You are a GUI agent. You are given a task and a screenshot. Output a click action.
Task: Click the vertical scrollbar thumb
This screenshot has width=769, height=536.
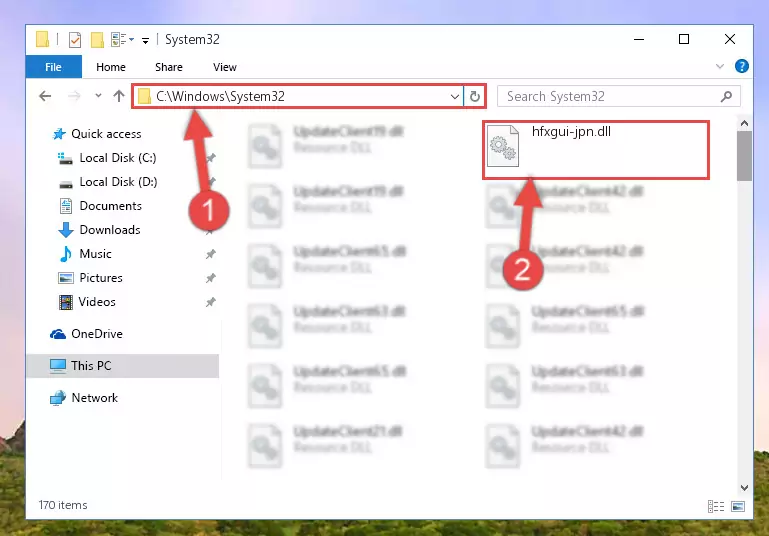744,156
